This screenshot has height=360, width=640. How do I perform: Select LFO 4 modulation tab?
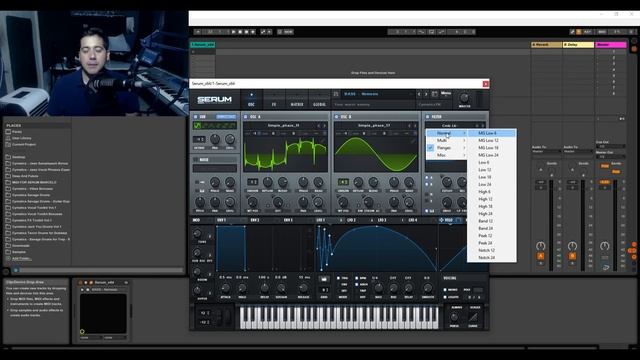(413, 220)
